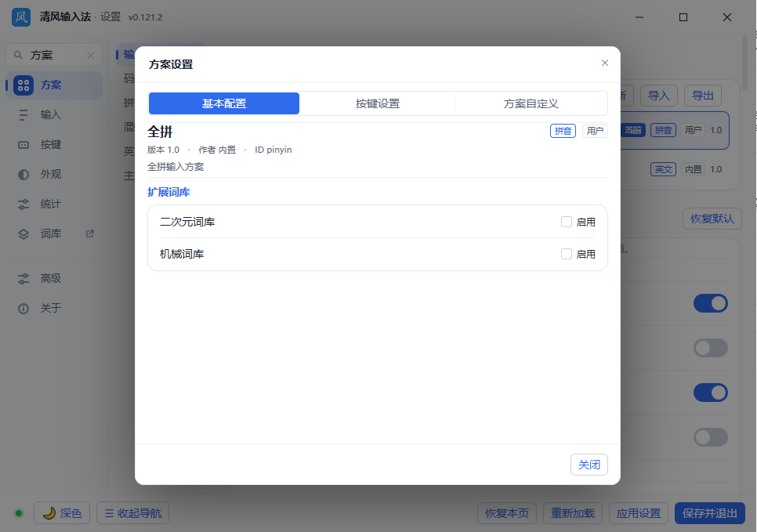Open the 外观 sidebar item

54,175
